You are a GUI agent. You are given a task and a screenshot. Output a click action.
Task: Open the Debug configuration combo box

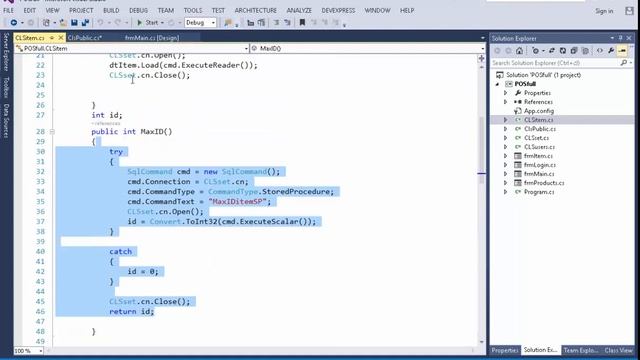[200, 23]
